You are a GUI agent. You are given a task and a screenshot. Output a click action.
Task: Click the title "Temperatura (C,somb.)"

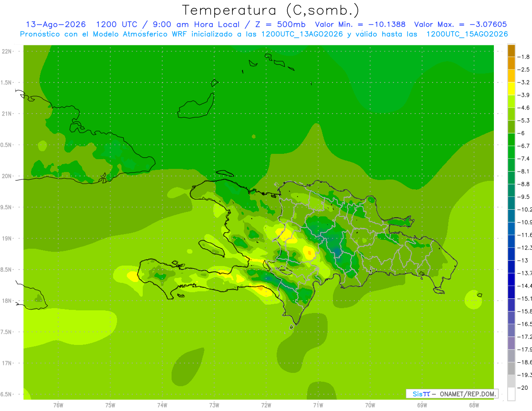click(271, 10)
